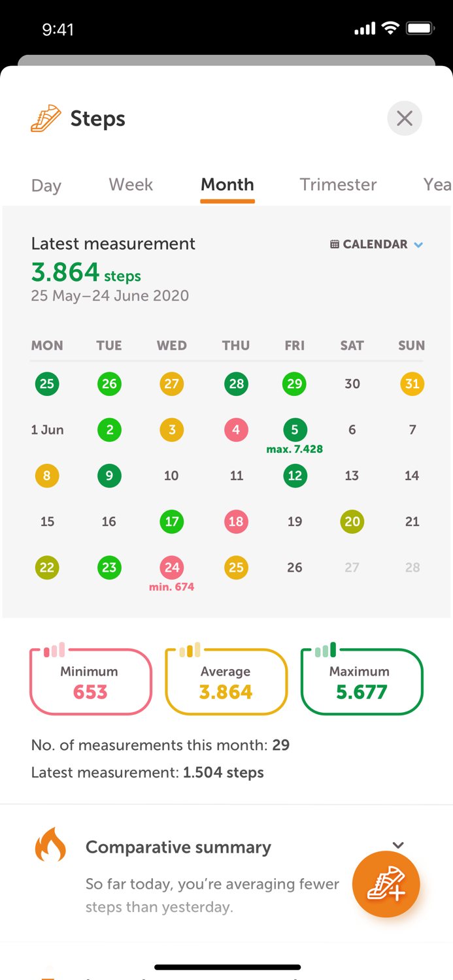
Task: Tap the orange add-steps floating action button
Action: (386, 884)
